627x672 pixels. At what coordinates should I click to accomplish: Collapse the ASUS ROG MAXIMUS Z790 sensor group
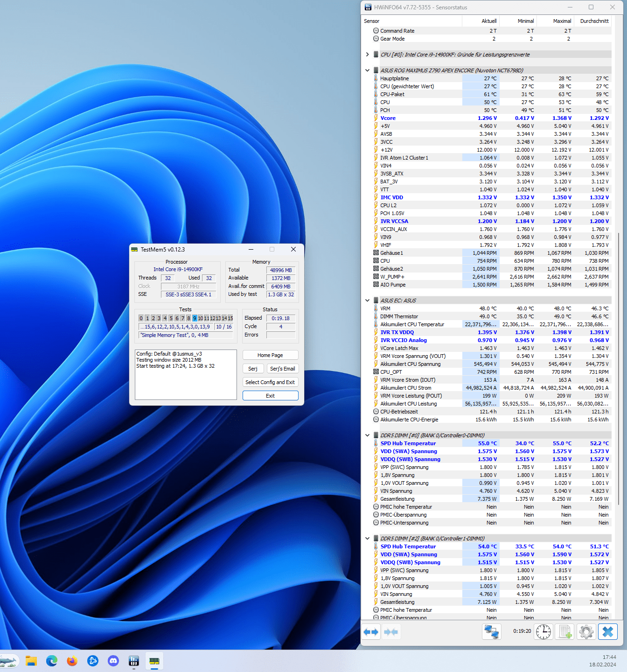click(368, 70)
